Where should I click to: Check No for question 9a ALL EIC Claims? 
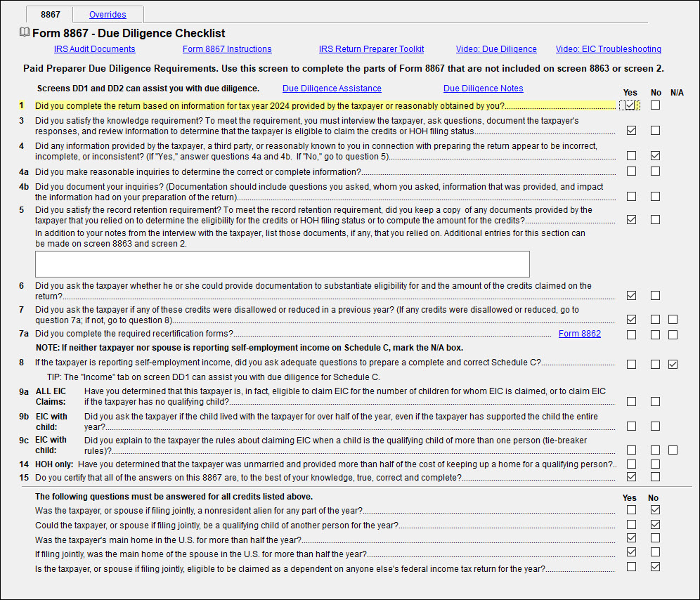coord(655,402)
